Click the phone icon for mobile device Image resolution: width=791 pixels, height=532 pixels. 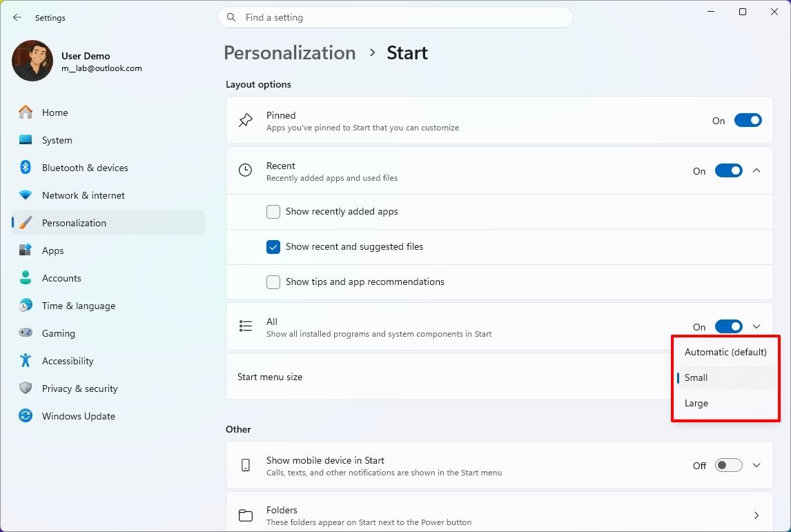coord(246,465)
